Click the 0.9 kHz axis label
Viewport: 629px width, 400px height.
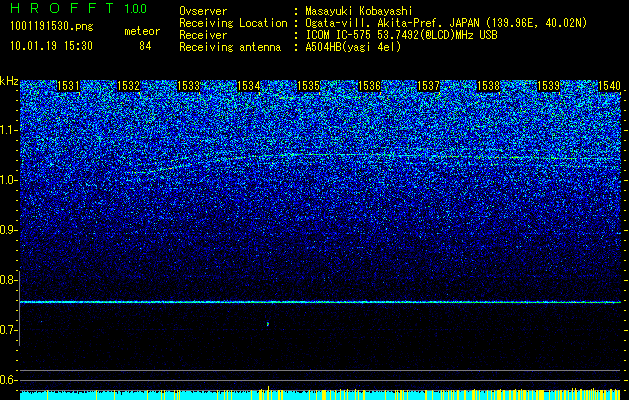(8, 230)
